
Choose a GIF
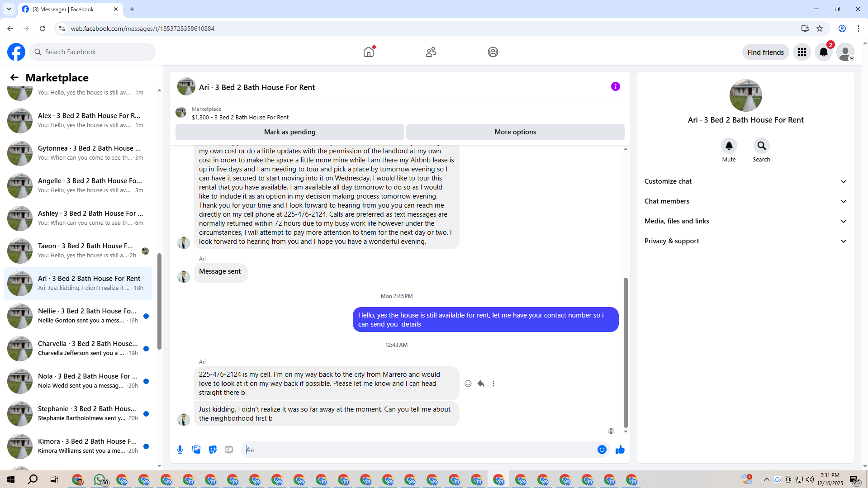(x=229, y=450)
